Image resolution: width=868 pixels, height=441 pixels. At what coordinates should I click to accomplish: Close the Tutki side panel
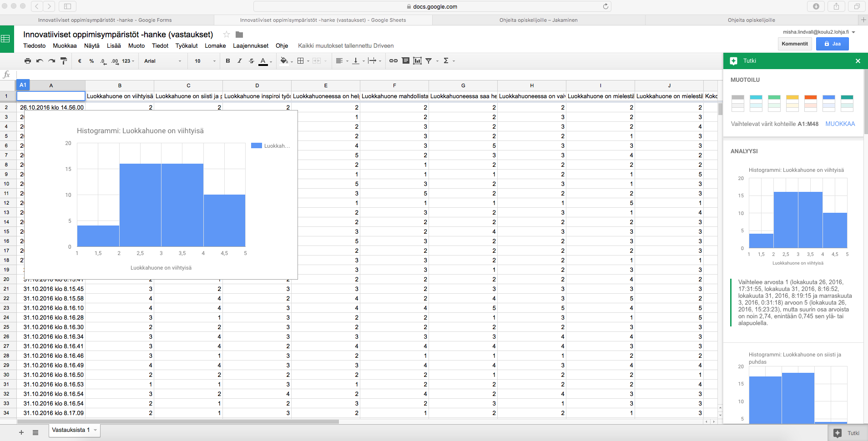click(x=858, y=61)
